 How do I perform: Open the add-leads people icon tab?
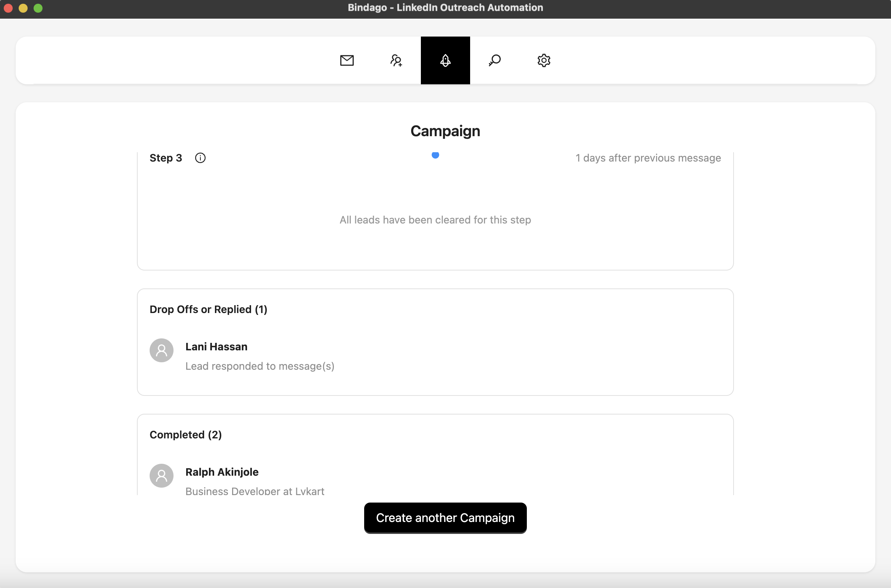click(x=396, y=60)
